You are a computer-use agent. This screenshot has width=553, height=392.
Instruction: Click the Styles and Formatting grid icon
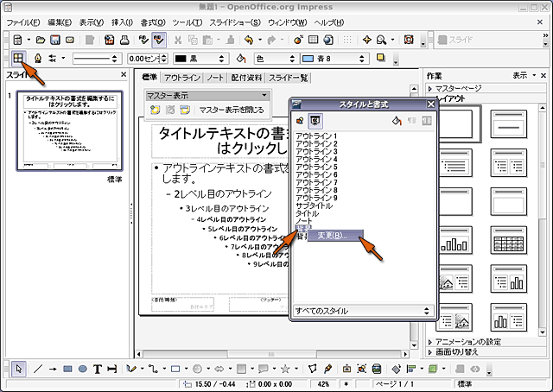[x=18, y=58]
